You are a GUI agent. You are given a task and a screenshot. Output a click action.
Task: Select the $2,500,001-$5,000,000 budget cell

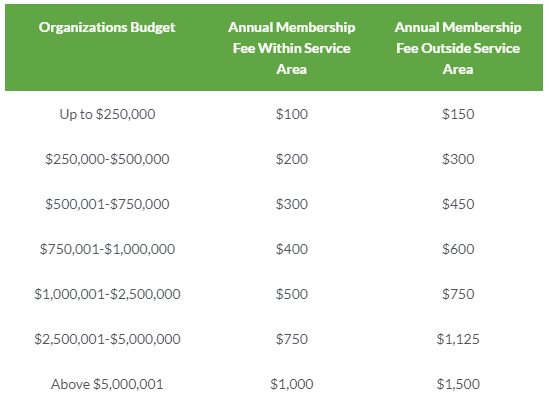[107, 339]
